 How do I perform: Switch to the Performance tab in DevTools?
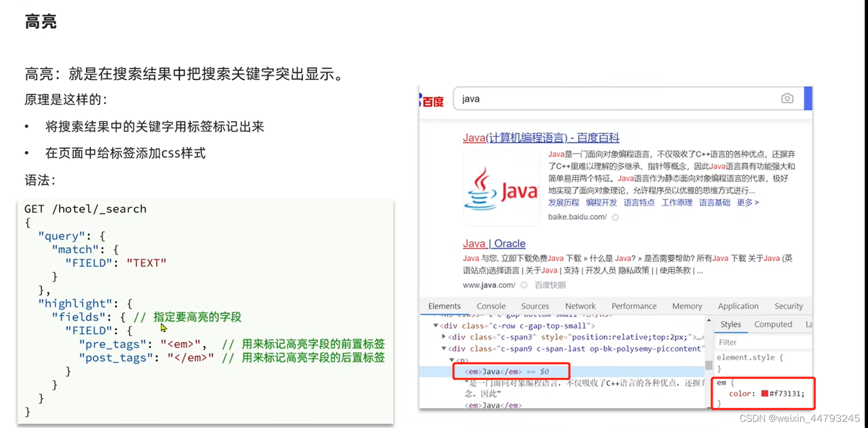[634, 306]
